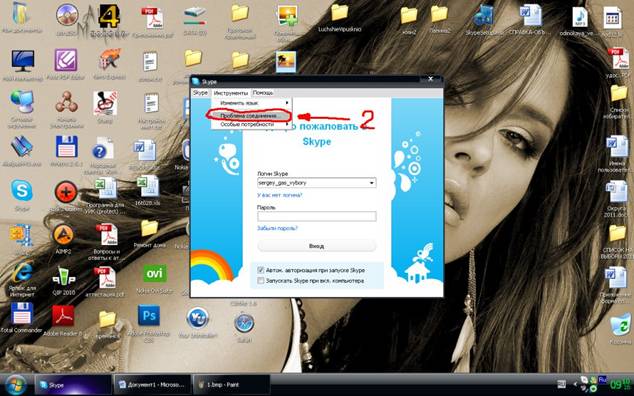Click the Забыли пароль link
The height and width of the screenshot is (396, 634).
click(x=277, y=229)
